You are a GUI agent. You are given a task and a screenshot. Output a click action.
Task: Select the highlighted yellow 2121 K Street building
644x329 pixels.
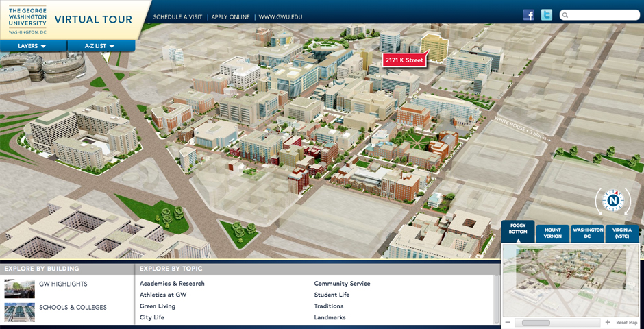pos(434,47)
